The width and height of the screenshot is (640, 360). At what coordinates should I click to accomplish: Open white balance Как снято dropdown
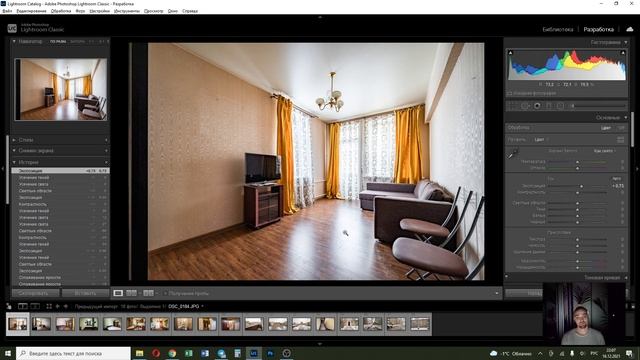(604, 151)
